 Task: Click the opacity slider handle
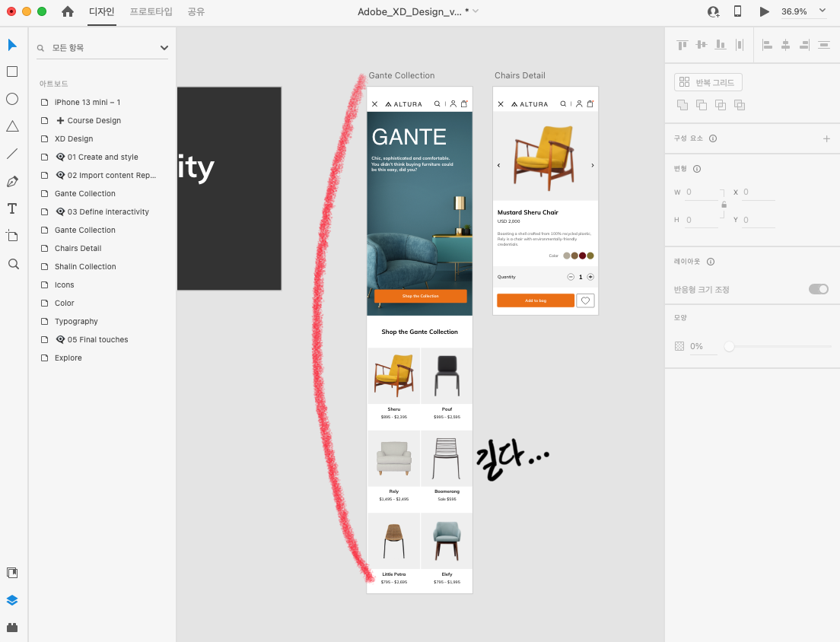(729, 346)
